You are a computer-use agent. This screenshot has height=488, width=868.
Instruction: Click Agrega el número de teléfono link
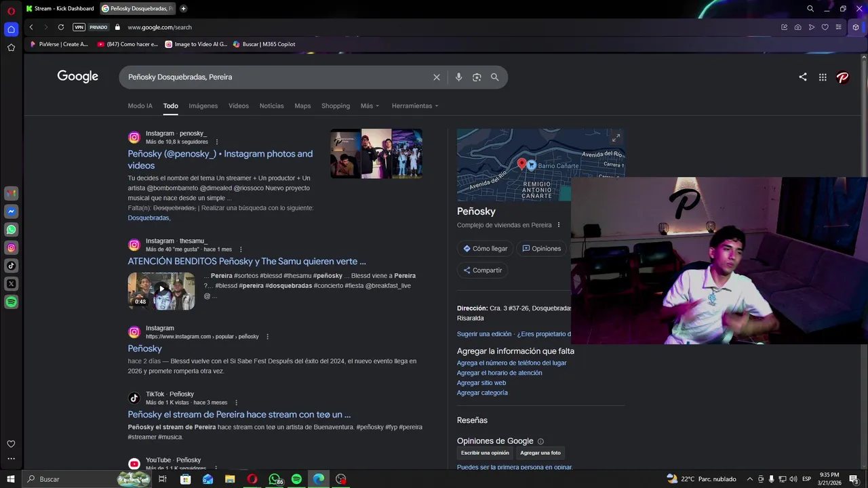[512, 363]
